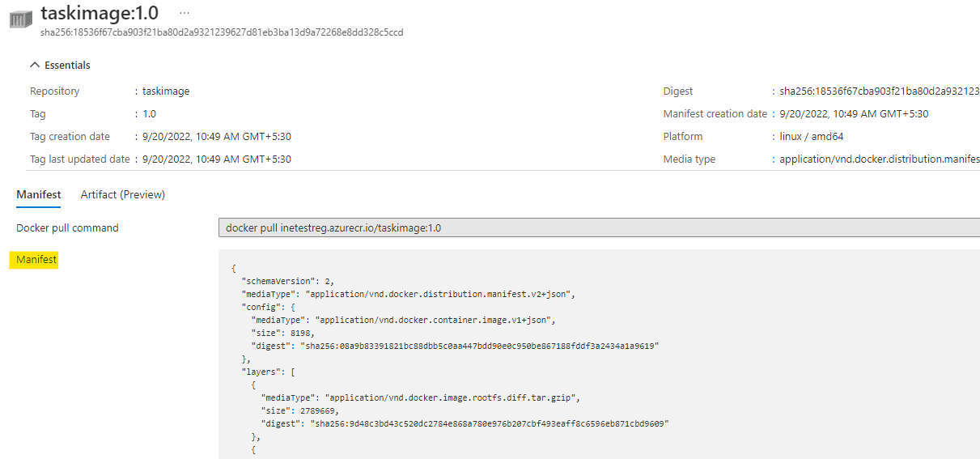Click the container image icon beside the title
980x459 pixels.
point(21,18)
